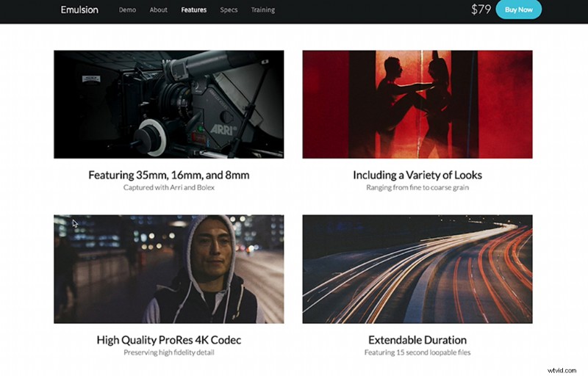The width and height of the screenshot is (588, 376).
Task: Click text Ranging from fine to coarse grain
Action: (417, 187)
